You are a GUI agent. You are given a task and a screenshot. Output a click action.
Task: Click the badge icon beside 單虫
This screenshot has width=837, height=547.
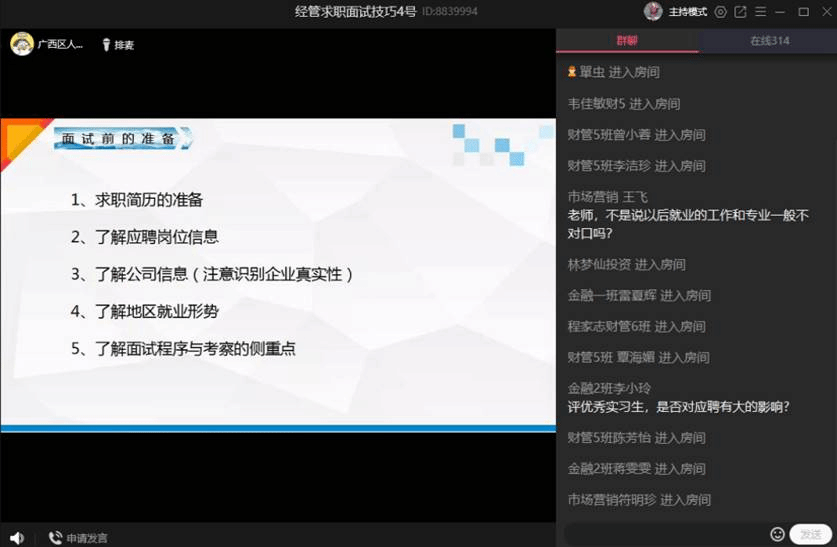click(x=572, y=72)
